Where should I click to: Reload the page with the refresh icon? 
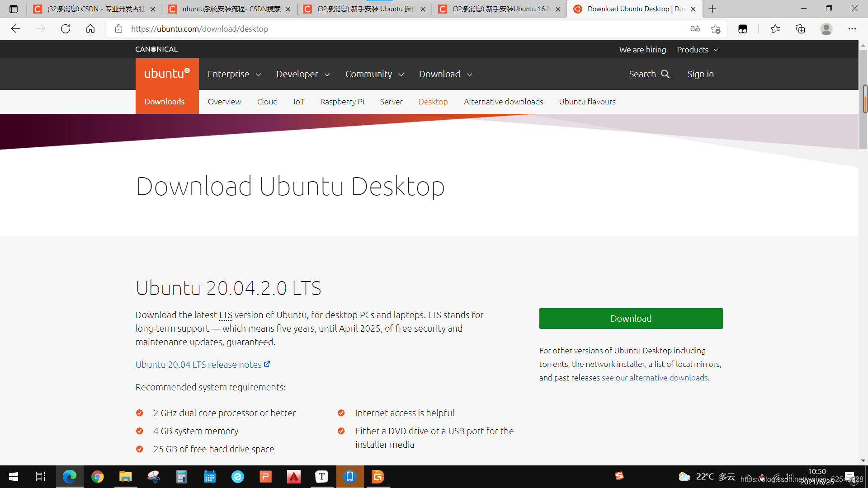click(66, 29)
